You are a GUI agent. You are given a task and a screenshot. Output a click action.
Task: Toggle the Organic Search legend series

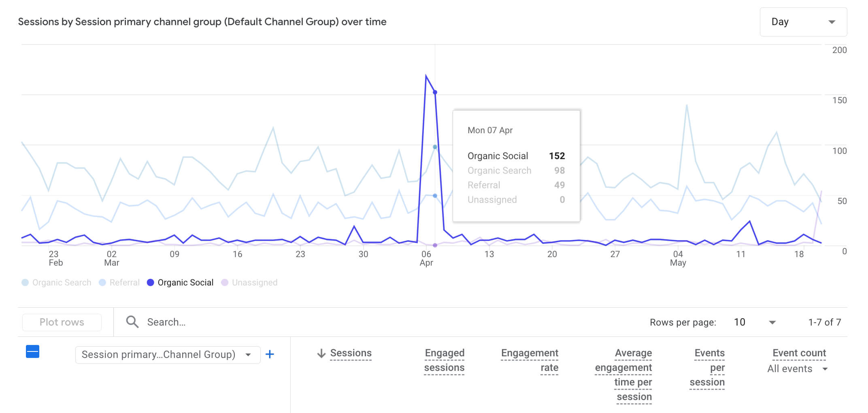tap(57, 283)
